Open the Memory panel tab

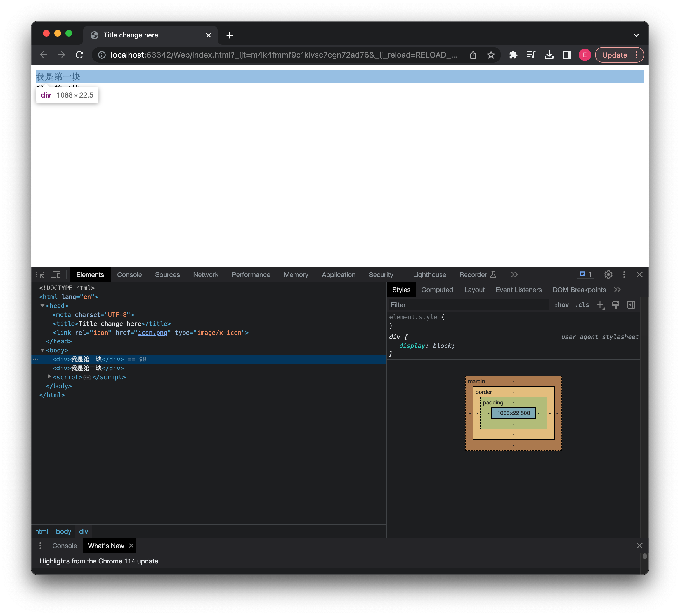click(296, 274)
